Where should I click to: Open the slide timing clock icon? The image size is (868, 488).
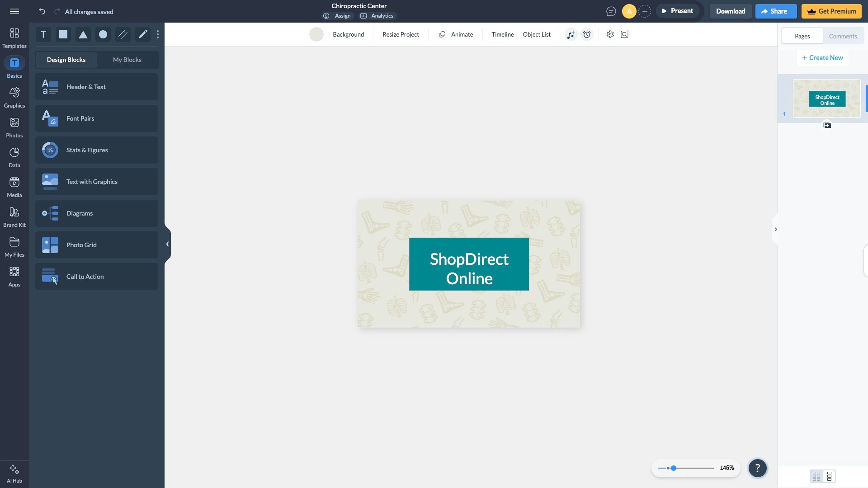point(587,34)
